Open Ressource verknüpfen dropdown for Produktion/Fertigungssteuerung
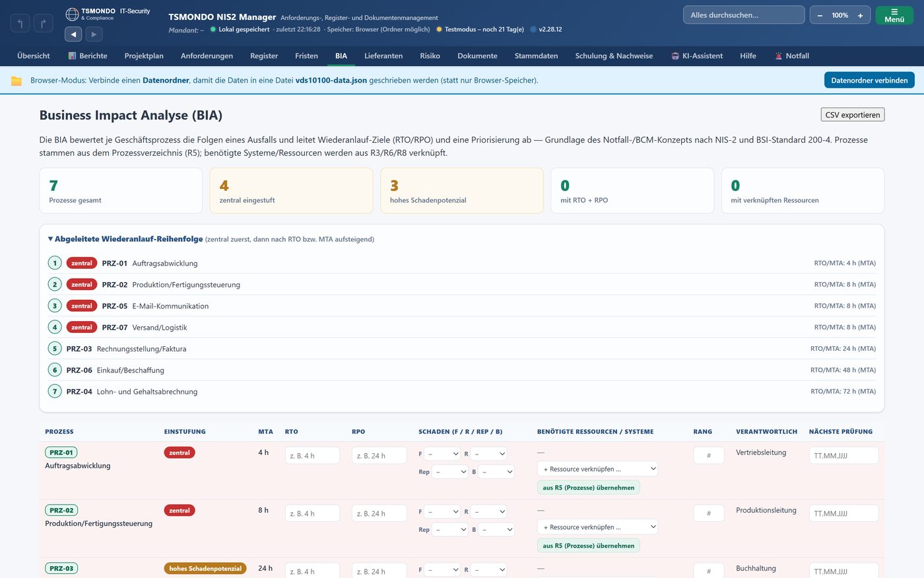Image resolution: width=924 pixels, height=578 pixels. tap(598, 527)
